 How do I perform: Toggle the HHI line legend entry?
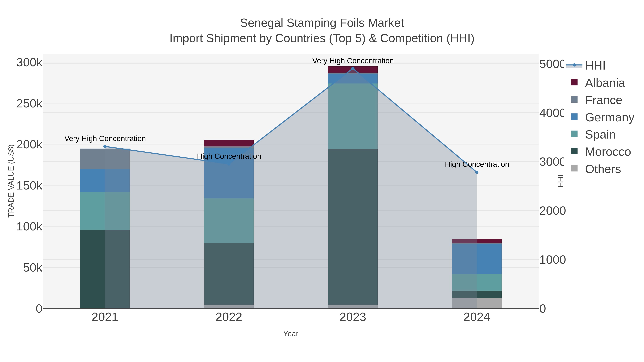[x=586, y=65]
